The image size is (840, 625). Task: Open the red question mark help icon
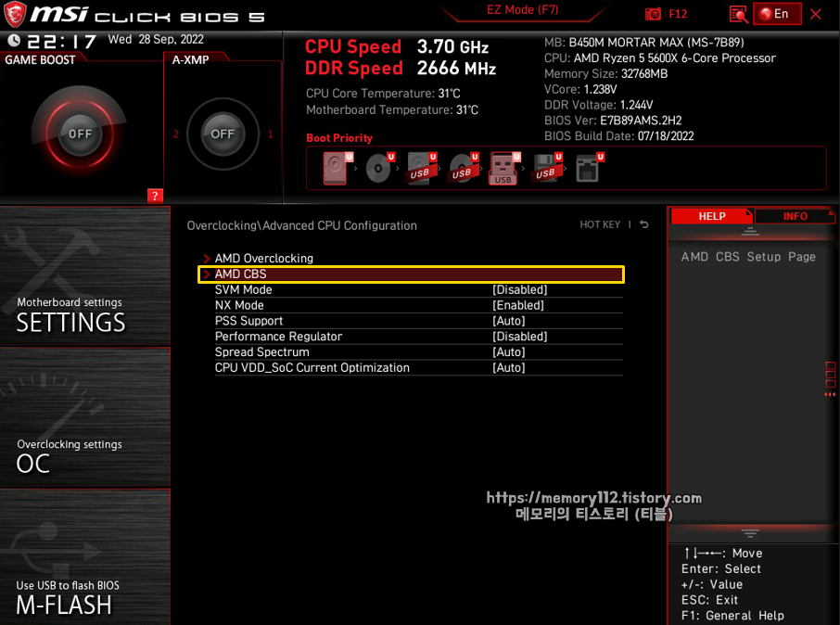(x=155, y=196)
